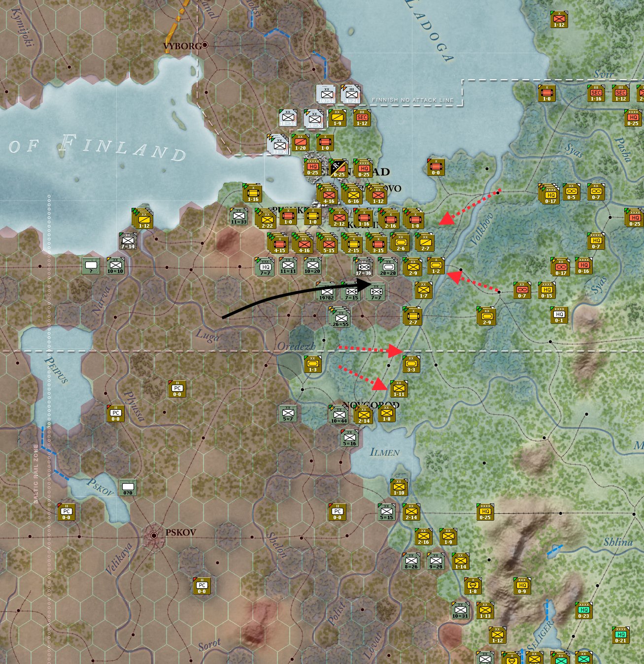Image resolution: width=644 pixels, height=664 pixels.
Task: Click the 10=20 German infantry division
Action: tap(312, 266)
